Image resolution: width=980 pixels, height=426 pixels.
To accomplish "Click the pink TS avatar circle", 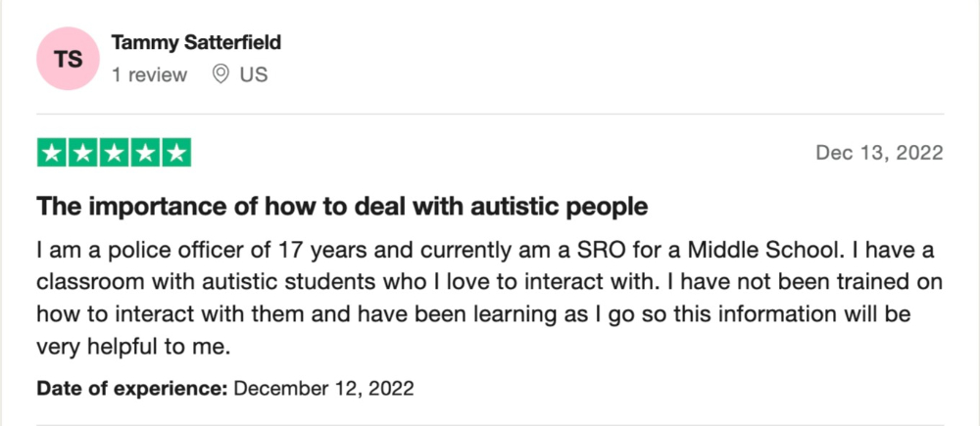I will pyautogui.click(x=68, y=59).
